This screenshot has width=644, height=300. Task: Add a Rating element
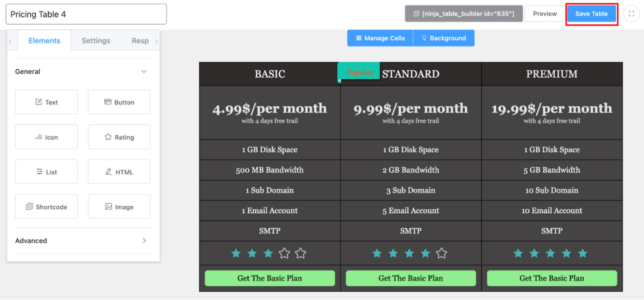pos(119,137)
